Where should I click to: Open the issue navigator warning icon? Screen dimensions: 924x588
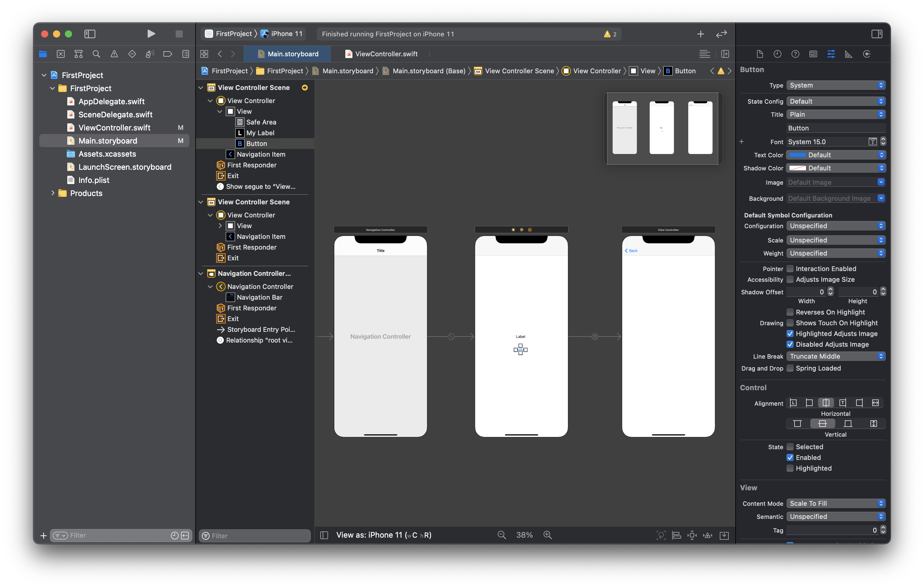coord(114,54)
